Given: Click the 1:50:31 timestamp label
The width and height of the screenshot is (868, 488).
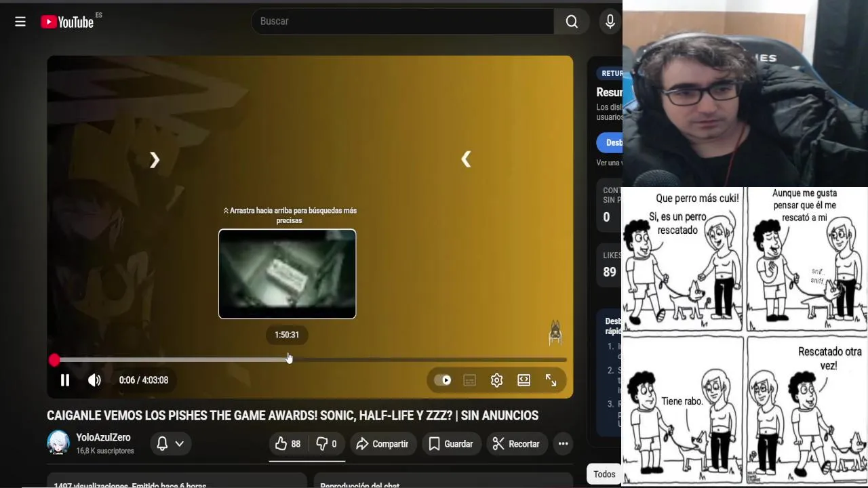Looking at the screenshot, I should point(287,335).
